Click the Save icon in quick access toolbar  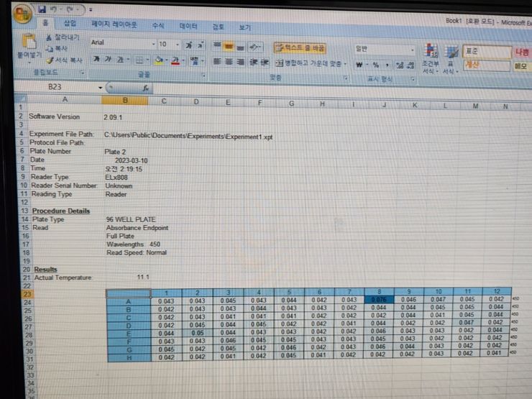(42, 10)
